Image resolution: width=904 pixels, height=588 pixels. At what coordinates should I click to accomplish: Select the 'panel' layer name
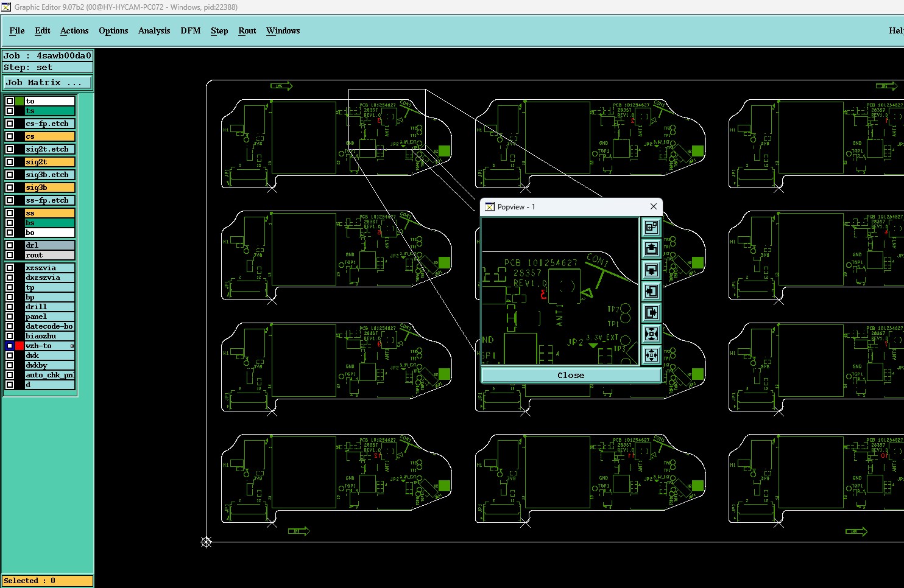coord(50,317)
